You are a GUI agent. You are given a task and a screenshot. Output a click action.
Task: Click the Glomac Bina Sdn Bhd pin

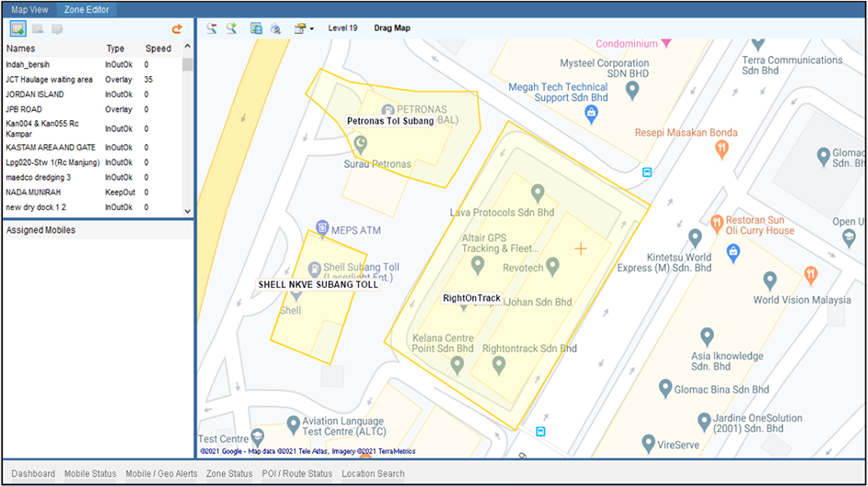(x=665, y=389)
